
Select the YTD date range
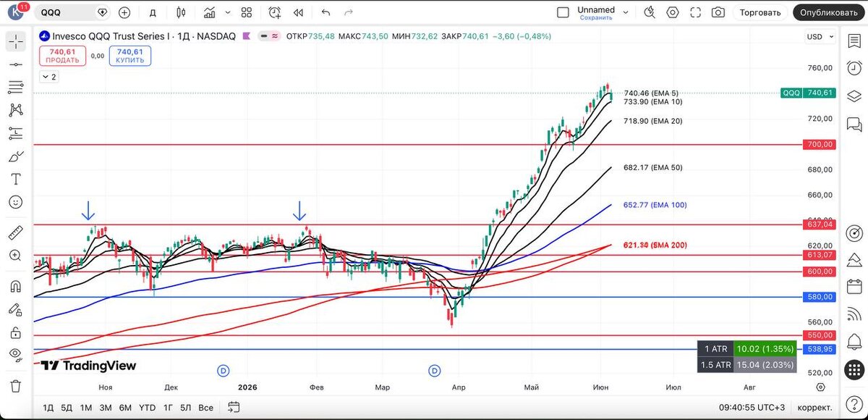point(147,408)
